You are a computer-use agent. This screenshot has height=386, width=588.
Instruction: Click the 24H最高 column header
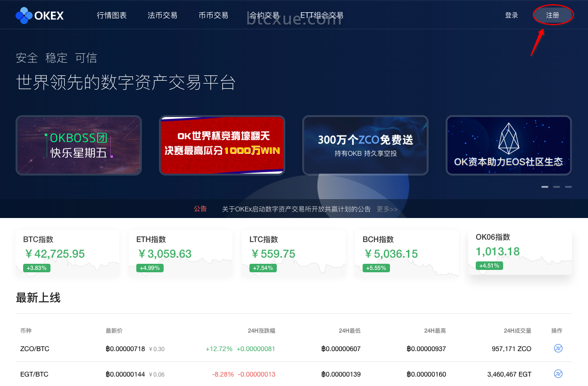pos(435,331)
